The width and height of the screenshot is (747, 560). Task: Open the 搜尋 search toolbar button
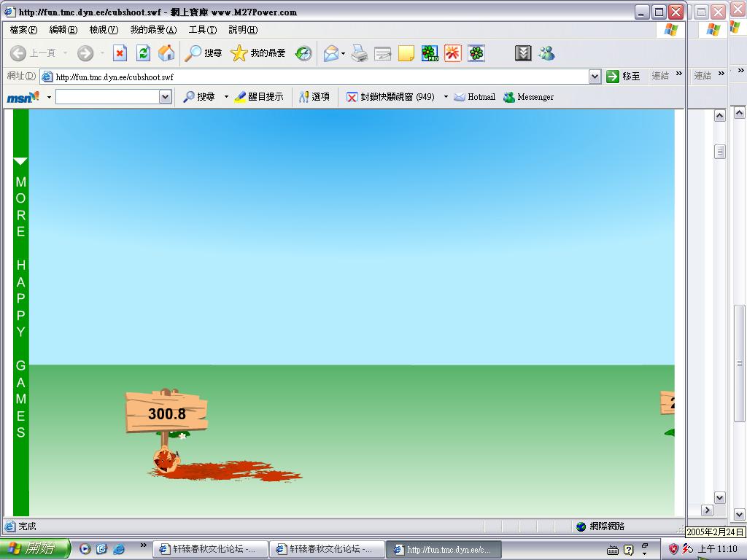(x=204, y=52)
